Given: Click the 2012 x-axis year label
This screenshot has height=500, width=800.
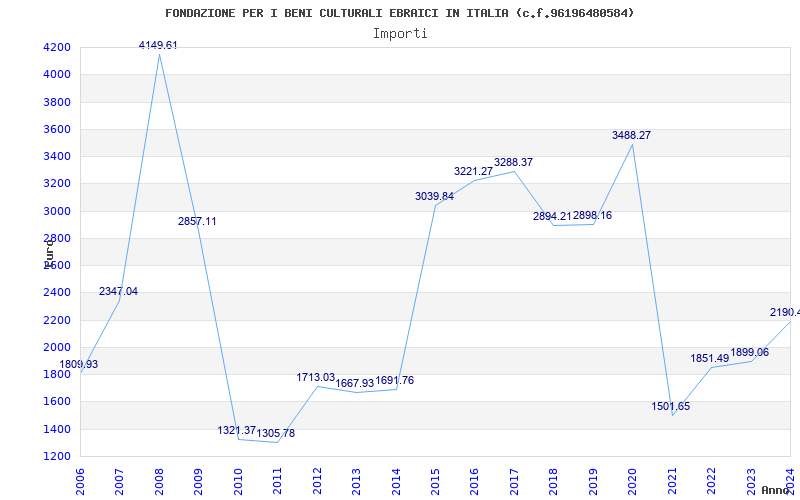Looking at the screenshot, I should [x=317, y=481].
